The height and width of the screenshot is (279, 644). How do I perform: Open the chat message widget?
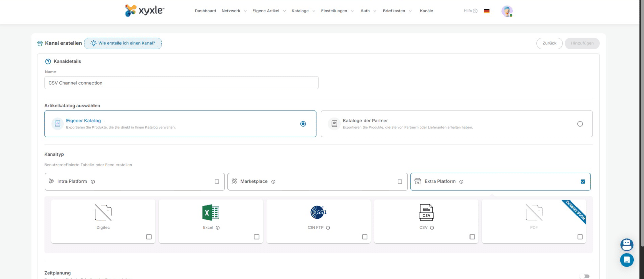point(627,260)
